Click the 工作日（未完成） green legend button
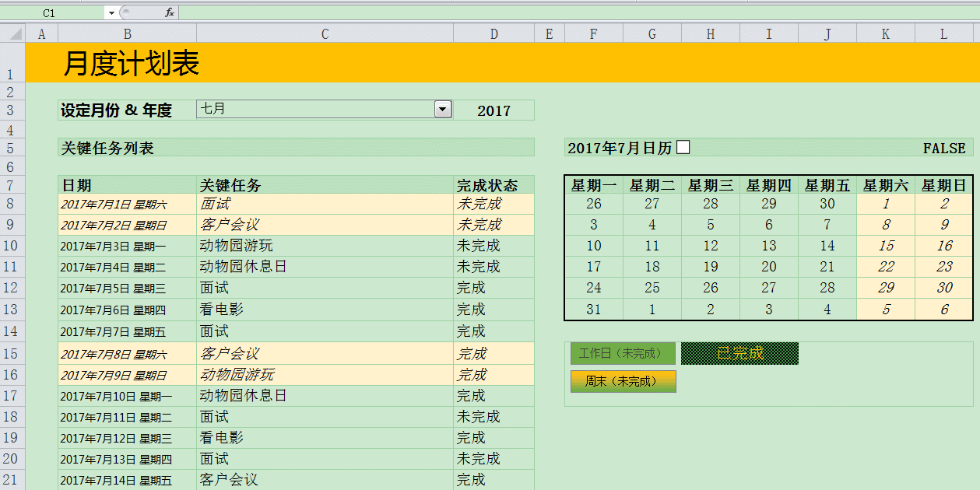 pos(623,354)
